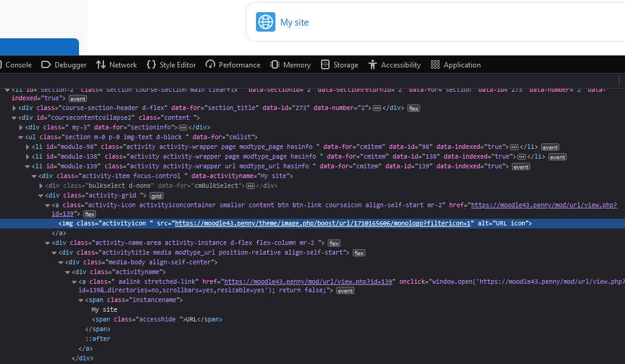
Task: Click ellipsis badge in bulkselect div
Action: (250, 186)
